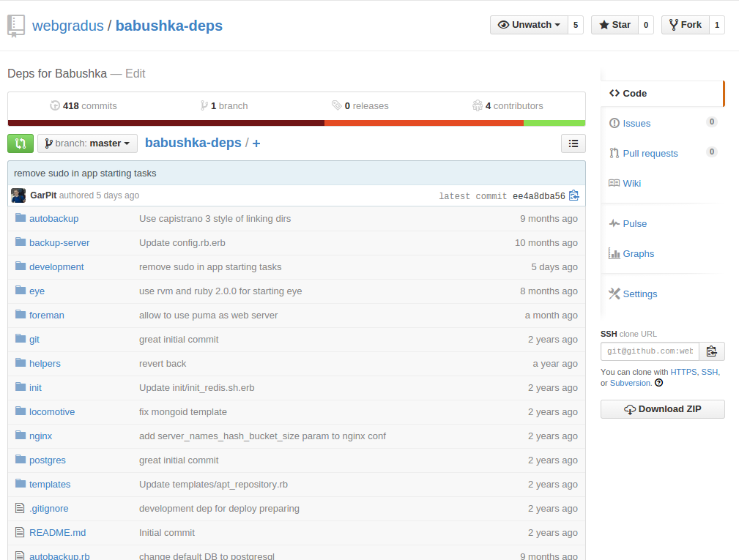Click the autobackup folder icon
This screenshot has height=560, width=739.
point(21,217)
